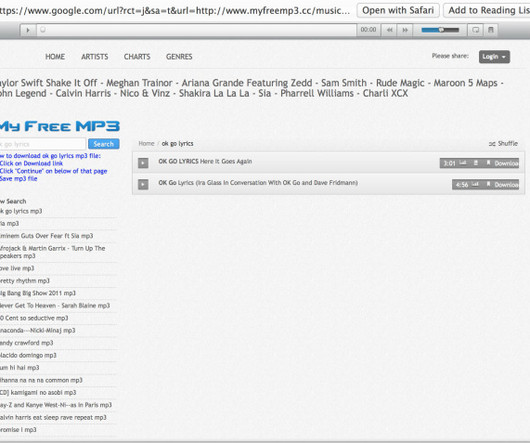Image resolution: width=530 pixels, height=443 pixels.
Task: Download the Here It Goes Again track
Action: [x=506, y=163]
